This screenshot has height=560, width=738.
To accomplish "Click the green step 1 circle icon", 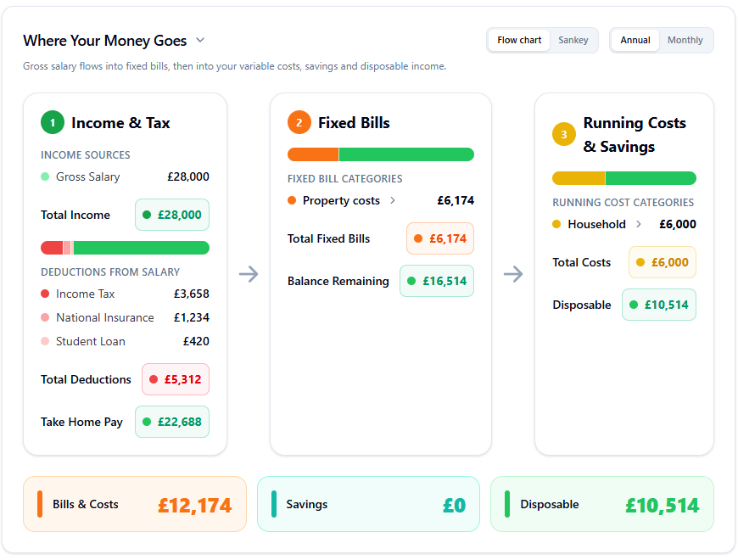I will (53, 122).
